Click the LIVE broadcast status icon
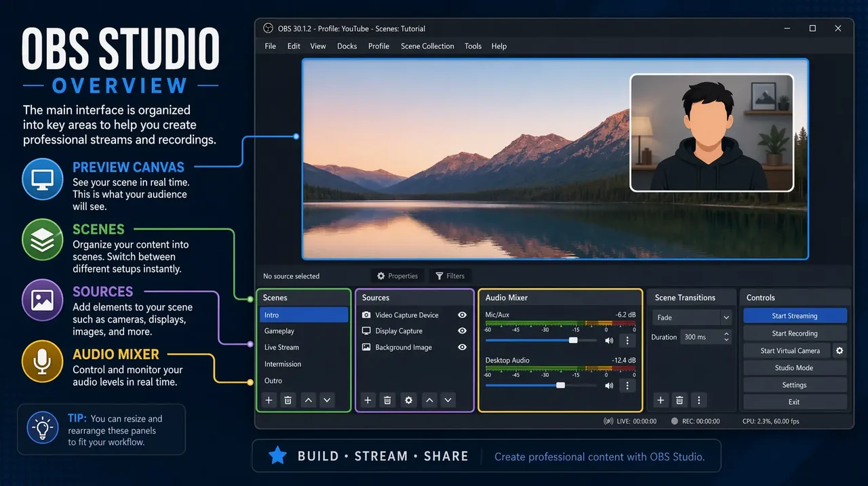The width and height of the screenshot is (868, 486). point(608,421)
